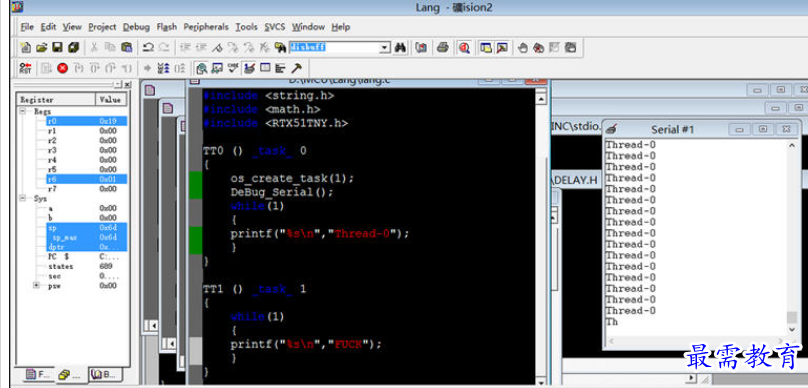808x388 pixels.
Task: Expand the psw register node
Action: click(36, 285)
